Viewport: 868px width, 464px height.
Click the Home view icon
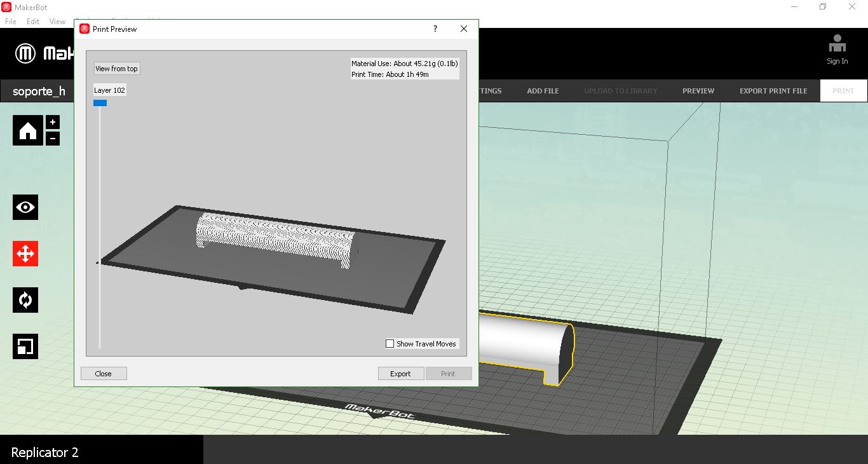click(28, 130)
